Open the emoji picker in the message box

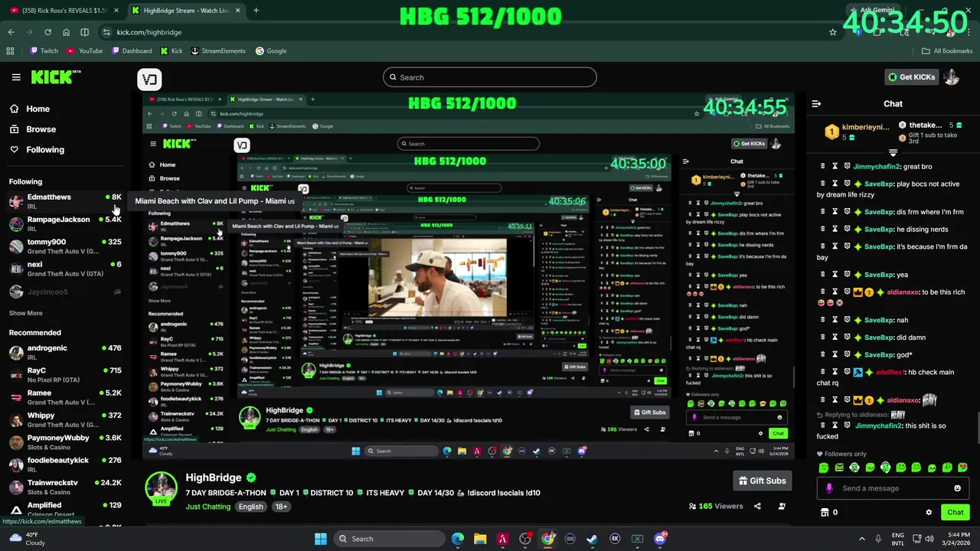pos(957,488)
